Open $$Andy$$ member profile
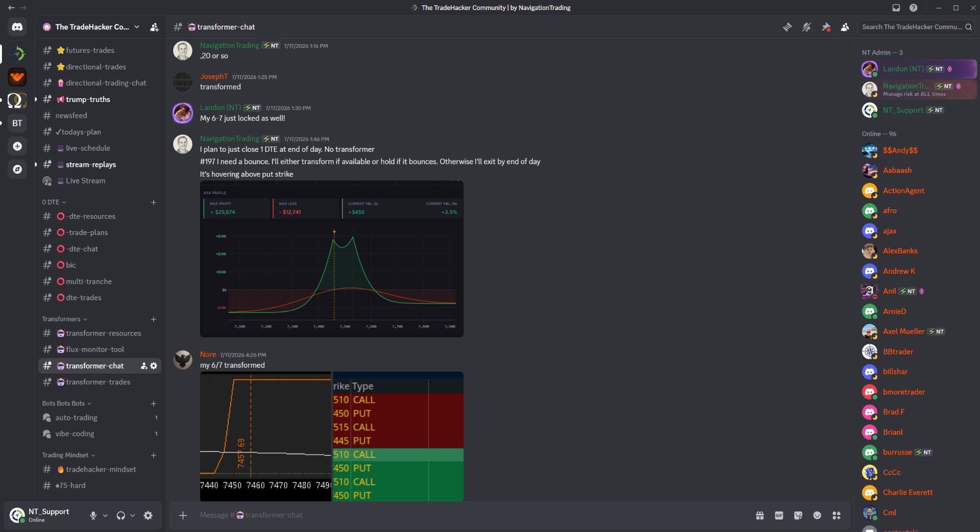Viewport: 980px width, 532px height. click(x=918, y=150)
